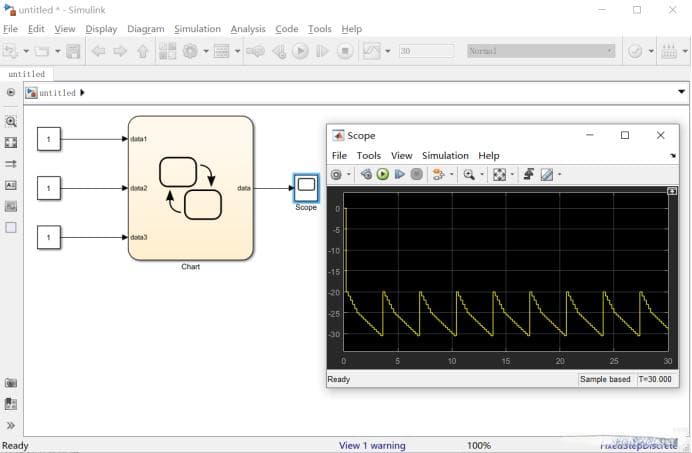
Task: Click the Step Forward icon in Simulink toolbar
Action: point(322,51)
